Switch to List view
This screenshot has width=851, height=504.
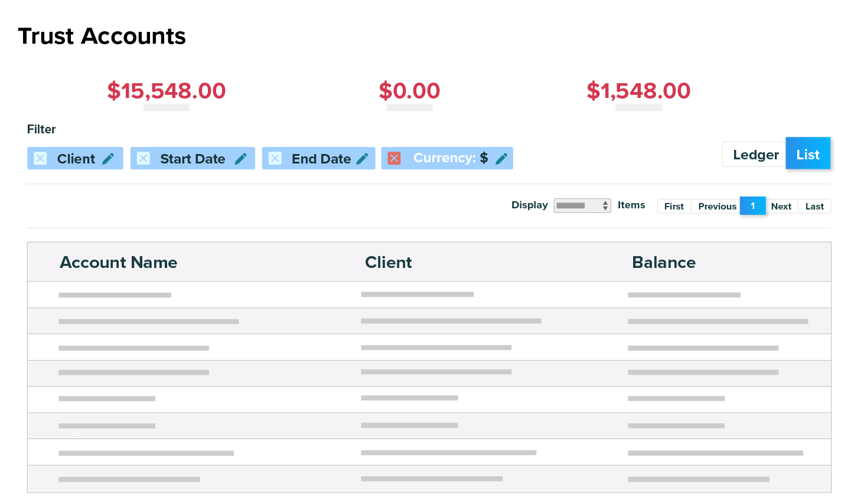pyautogui.click(x=807, y=154)
